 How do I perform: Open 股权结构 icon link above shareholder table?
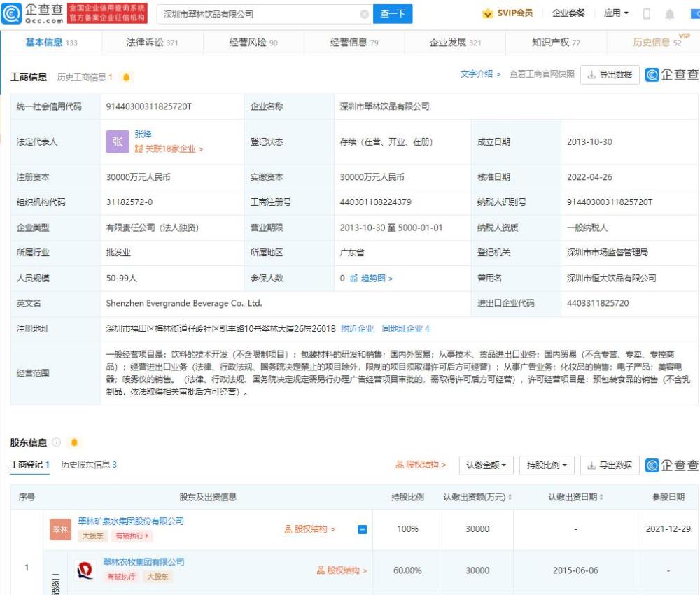pyautogui.click(x=421, y=465)
